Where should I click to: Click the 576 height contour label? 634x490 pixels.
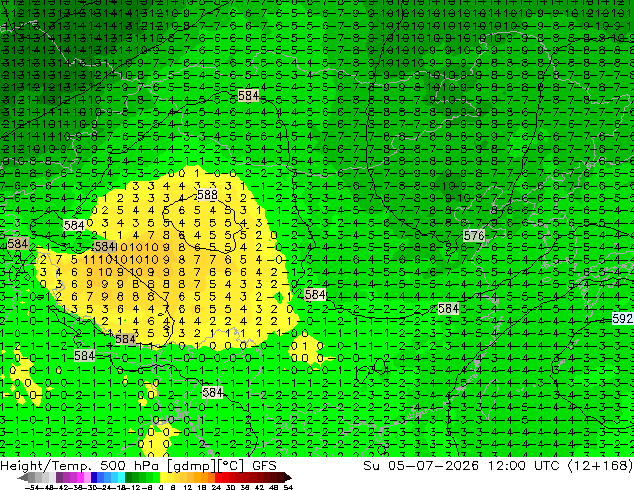pos(474,235)
